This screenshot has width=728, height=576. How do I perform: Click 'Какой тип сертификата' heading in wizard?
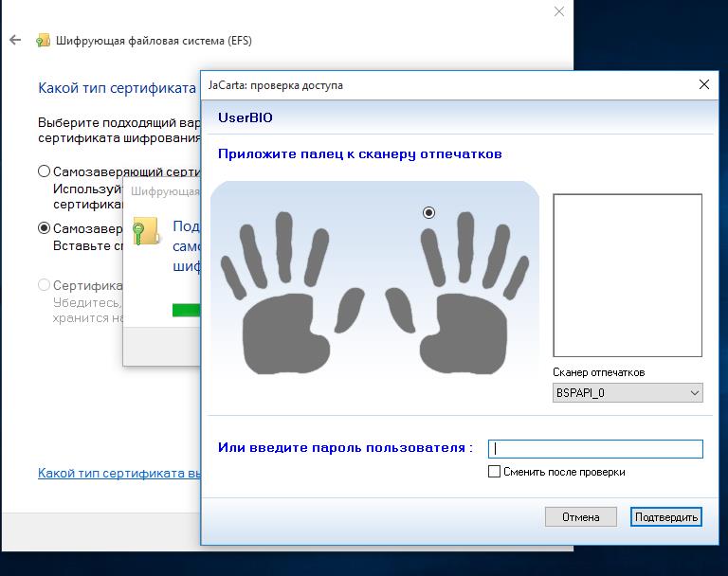point(117,88)
